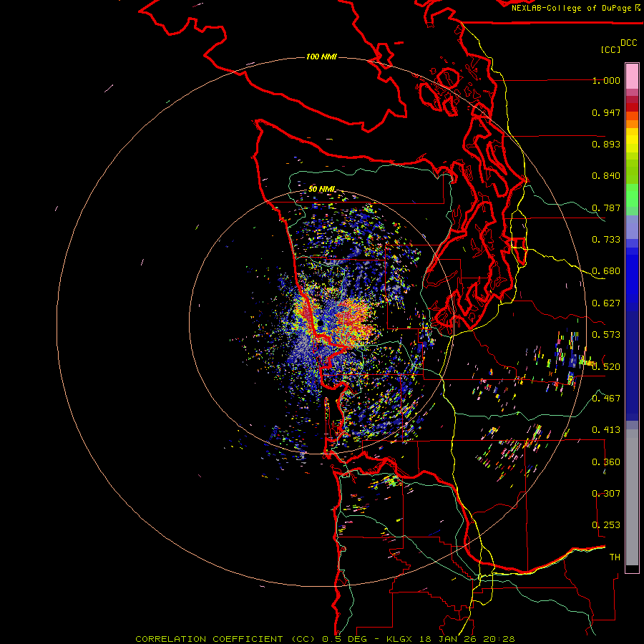Screen dimensions: 644x644
Task: Click the 1.000 scale value
Action: [606, 80]
